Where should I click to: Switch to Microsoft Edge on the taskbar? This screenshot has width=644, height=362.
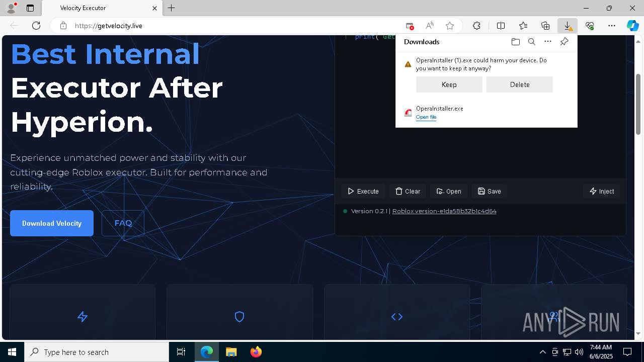pyautogui.click(x=207, y=352)
